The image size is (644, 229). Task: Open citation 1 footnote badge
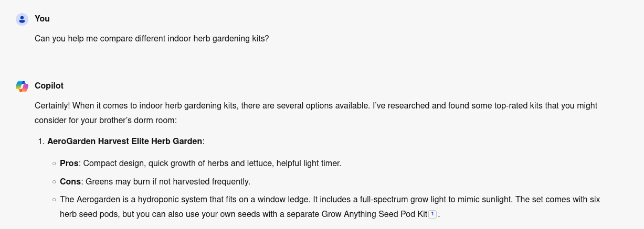(x=432, y=214)
